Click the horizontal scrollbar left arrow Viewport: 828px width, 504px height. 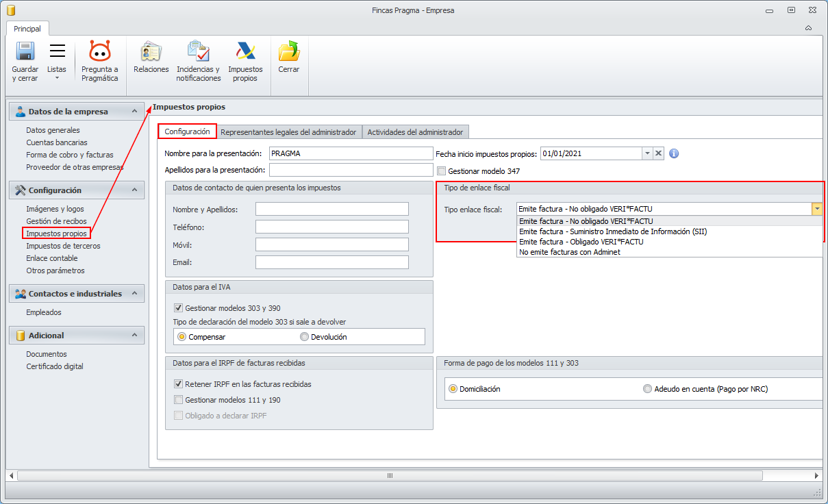pyautogui.click(x=11, y=475)
